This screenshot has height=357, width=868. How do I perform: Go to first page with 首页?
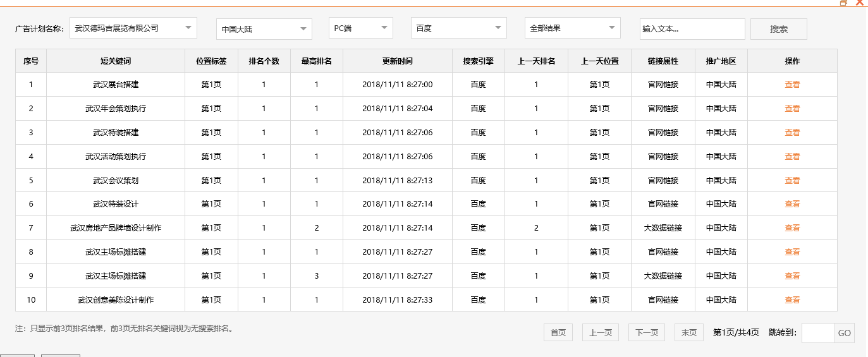tap(558, 333)
